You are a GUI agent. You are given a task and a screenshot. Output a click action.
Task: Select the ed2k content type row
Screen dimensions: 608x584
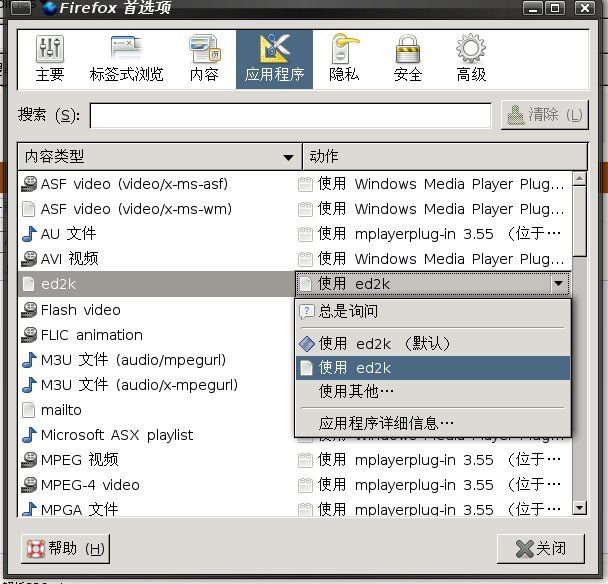coord(156,284)
